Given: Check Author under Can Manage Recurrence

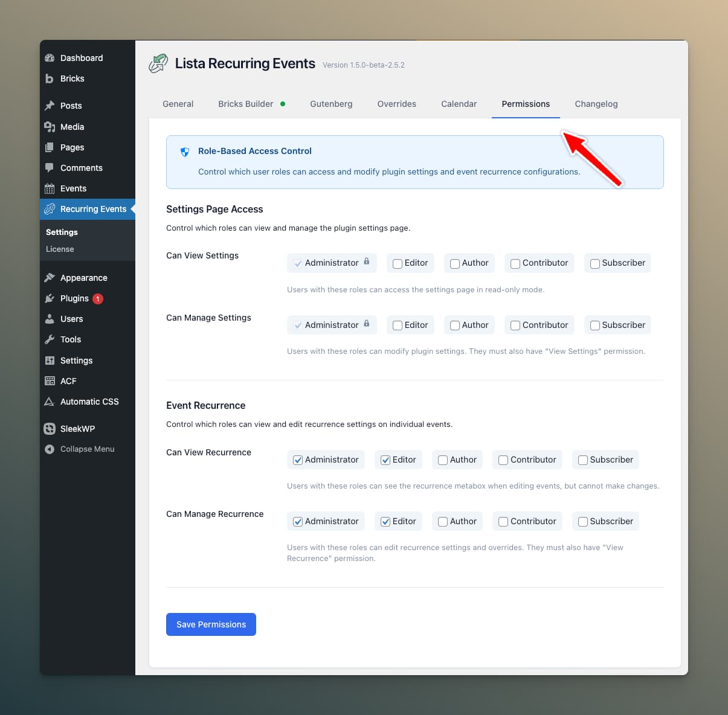Looking at the screenshot, I should point(443,521).
